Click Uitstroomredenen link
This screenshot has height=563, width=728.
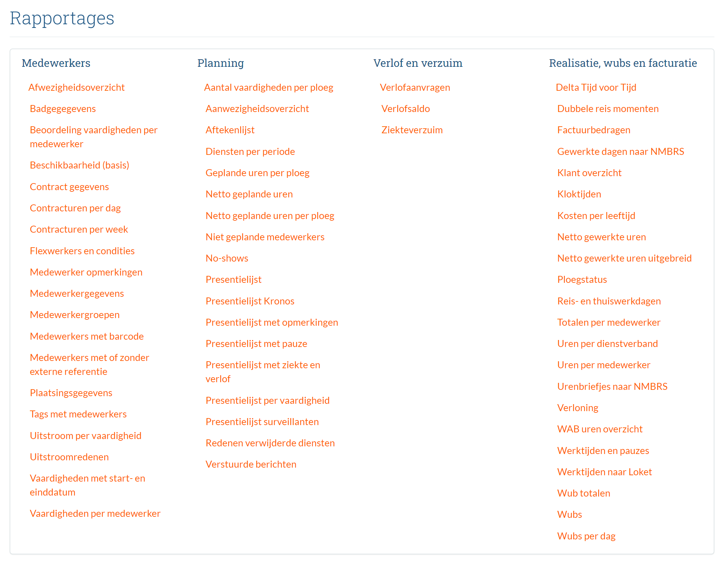click(69, 457)
